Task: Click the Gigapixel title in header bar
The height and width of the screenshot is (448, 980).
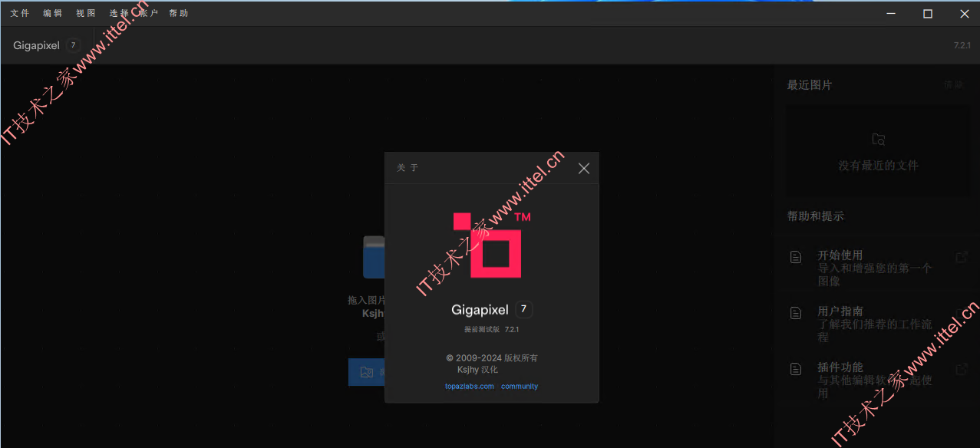Action: [36, 45]
